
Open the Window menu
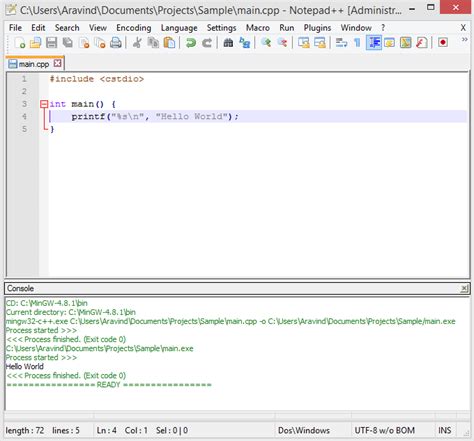click(x=356, y=28)
